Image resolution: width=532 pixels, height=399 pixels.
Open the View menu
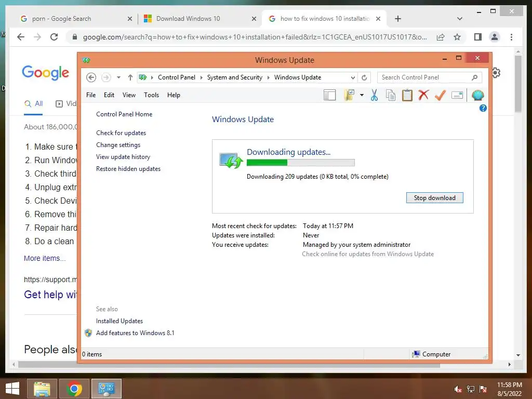tap(129, 95)
